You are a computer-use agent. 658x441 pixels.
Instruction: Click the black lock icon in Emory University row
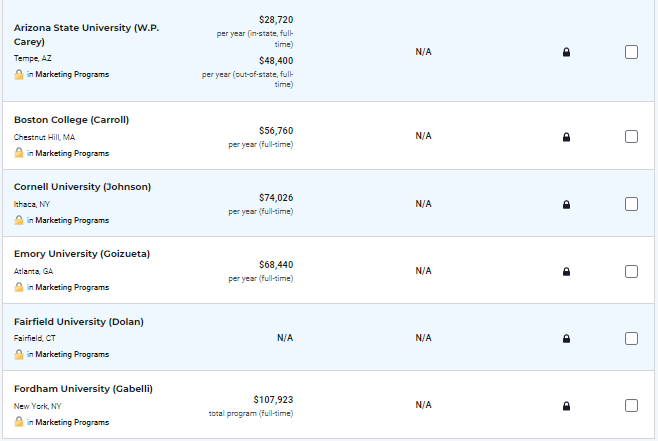[566, 271]
